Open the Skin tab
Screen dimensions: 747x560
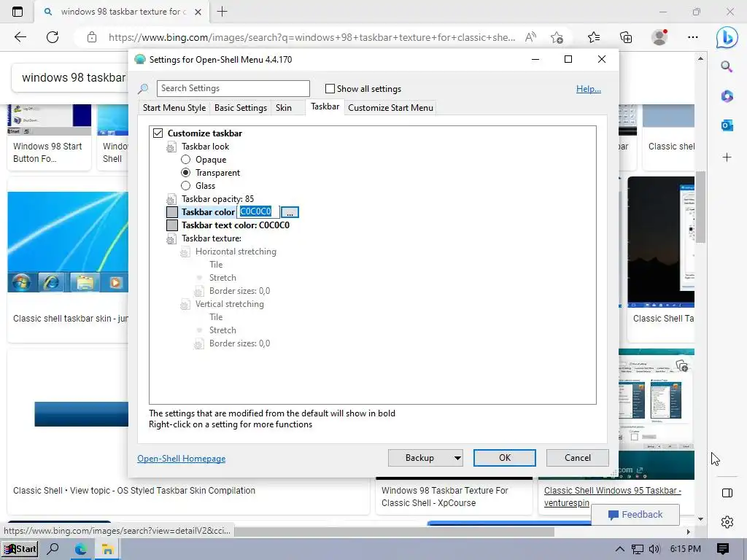[x=284, y=108]
